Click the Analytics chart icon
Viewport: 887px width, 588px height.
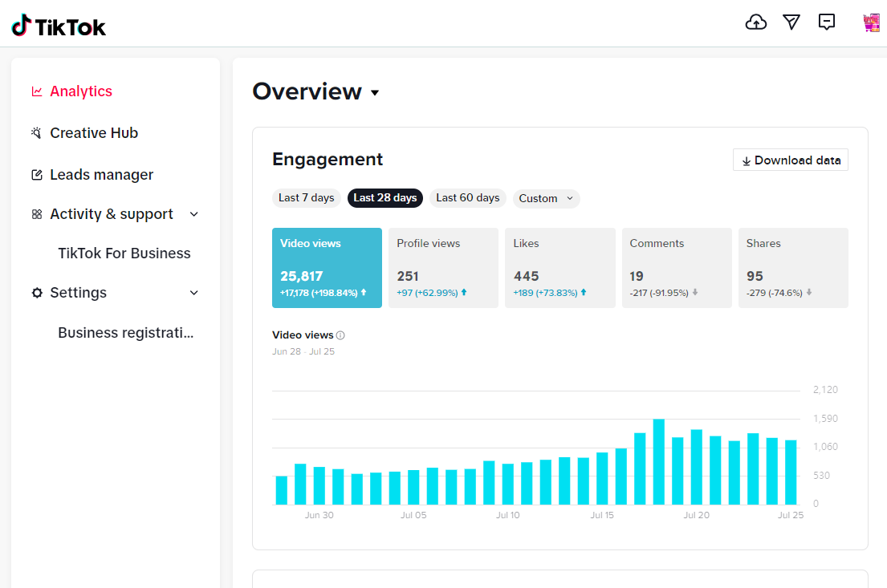click(37, 91)
